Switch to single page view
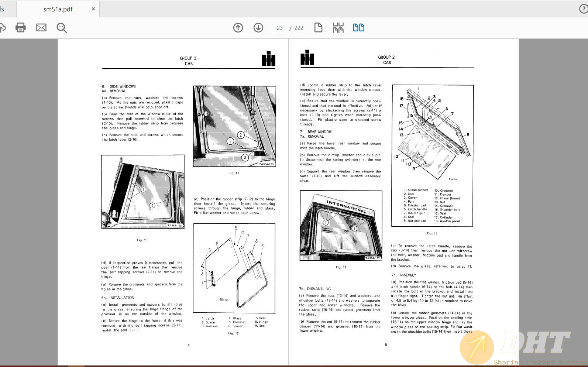The height and width of the screenshot is (367, 588). pos(318,28)
